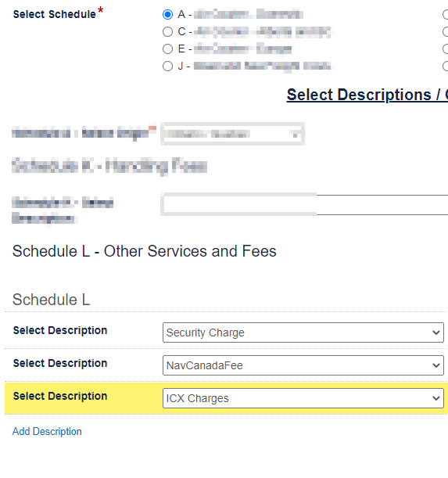Click the Select Description label beside Security Charge
This screenshot has width=448, height=478.
[x=60, y=330]
